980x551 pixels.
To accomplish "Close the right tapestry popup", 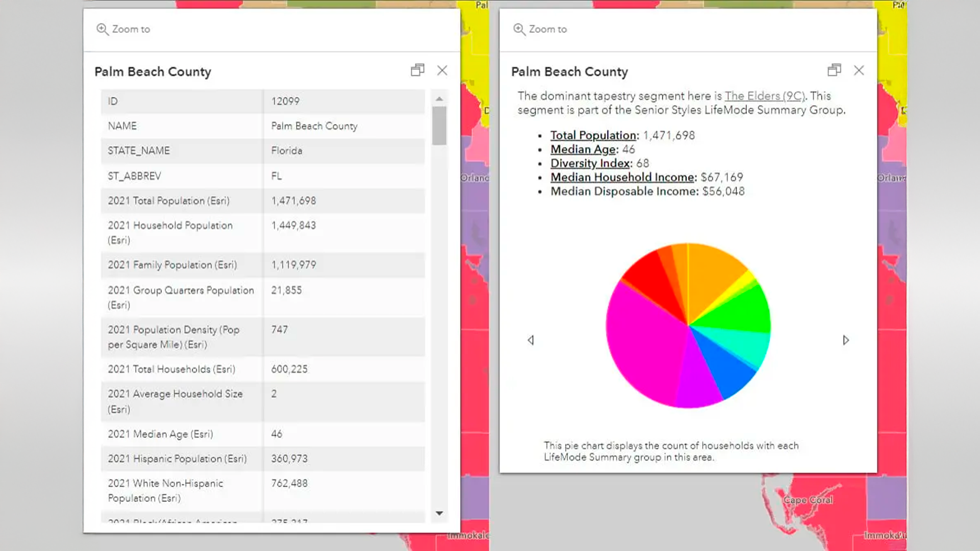I will [x=859, y=70].
